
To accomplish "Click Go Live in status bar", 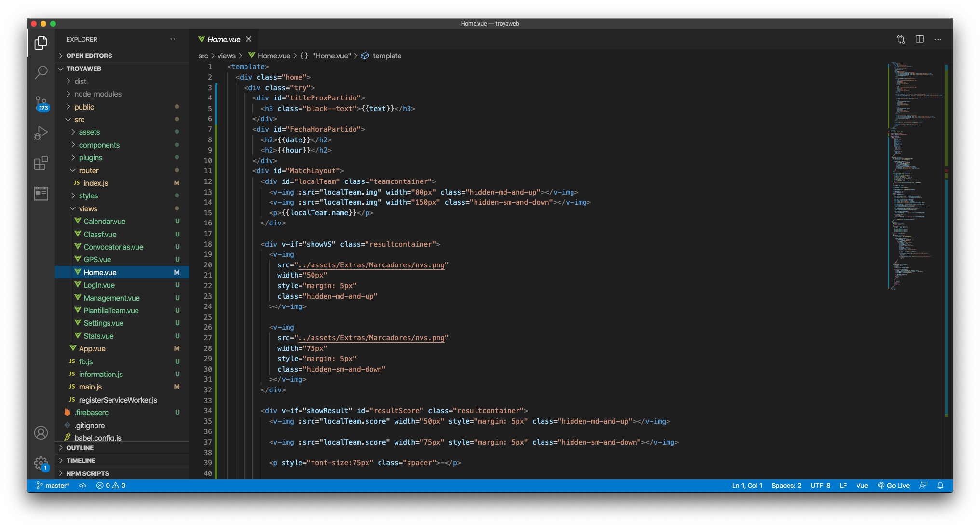I will point(894,486).
